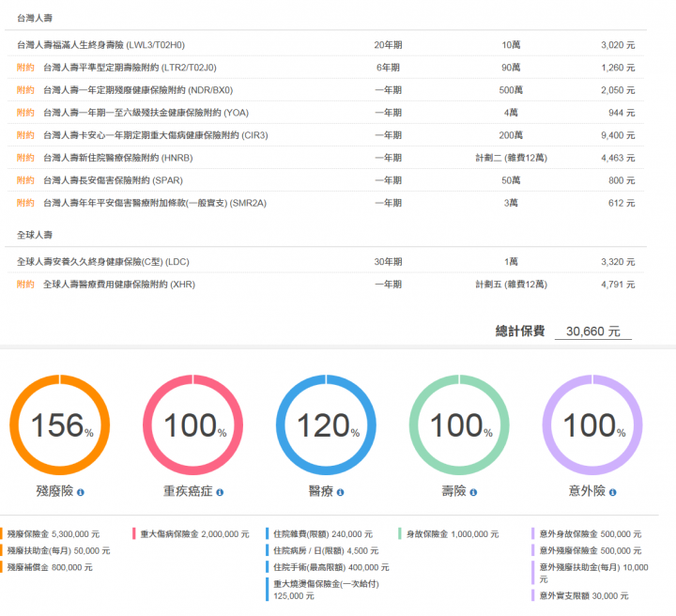Select 台灣人壽平準型定期壽險附約 (LTR2/T02J0)
This screenshot has width=676, height=616.
click(x=326, y=68)
